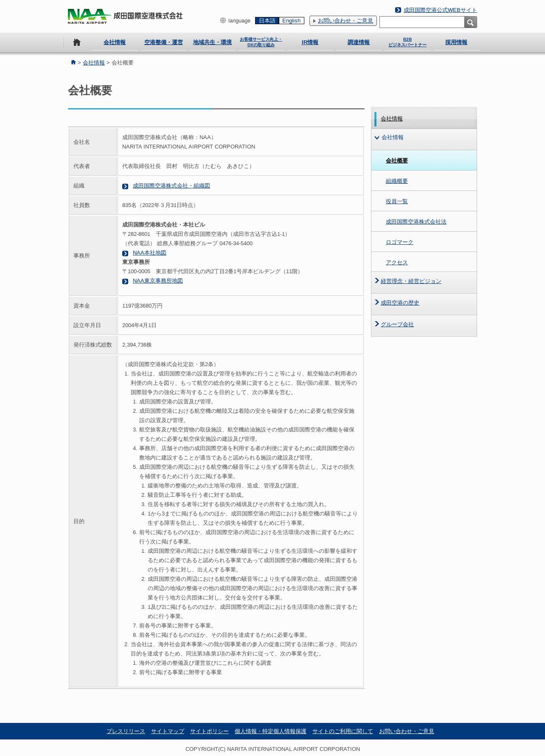Open アクセス in the sidebar

(397, 263)
